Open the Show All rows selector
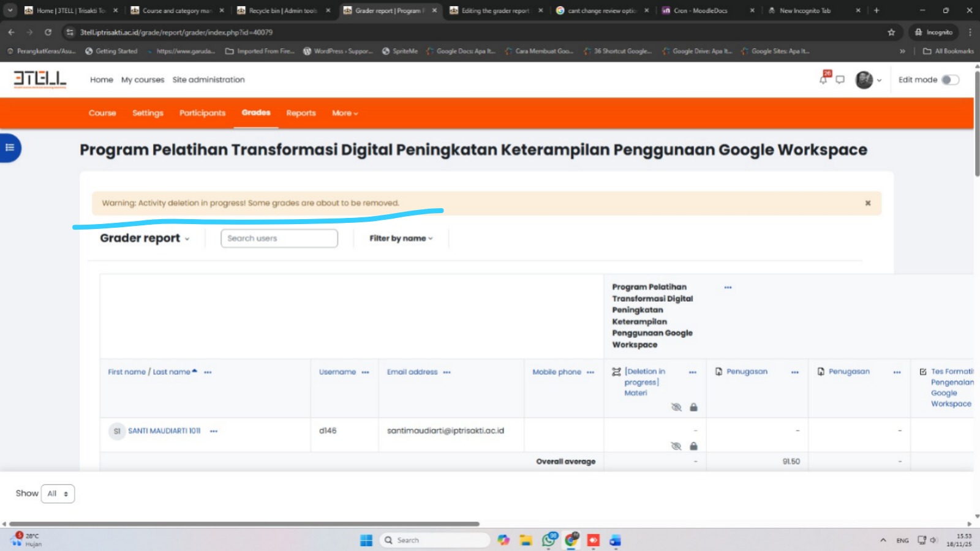Viewport: 980px width, 551px height. [58, 493]
